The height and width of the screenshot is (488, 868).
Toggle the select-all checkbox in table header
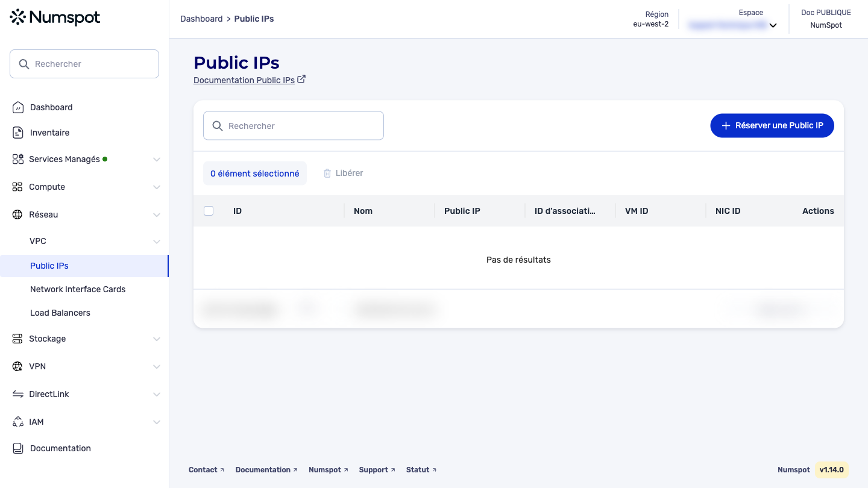click(x=209, y=211)
